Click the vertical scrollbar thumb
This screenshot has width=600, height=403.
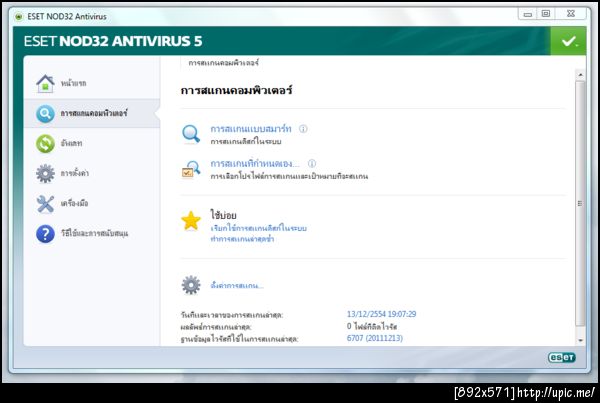point(580,203)
